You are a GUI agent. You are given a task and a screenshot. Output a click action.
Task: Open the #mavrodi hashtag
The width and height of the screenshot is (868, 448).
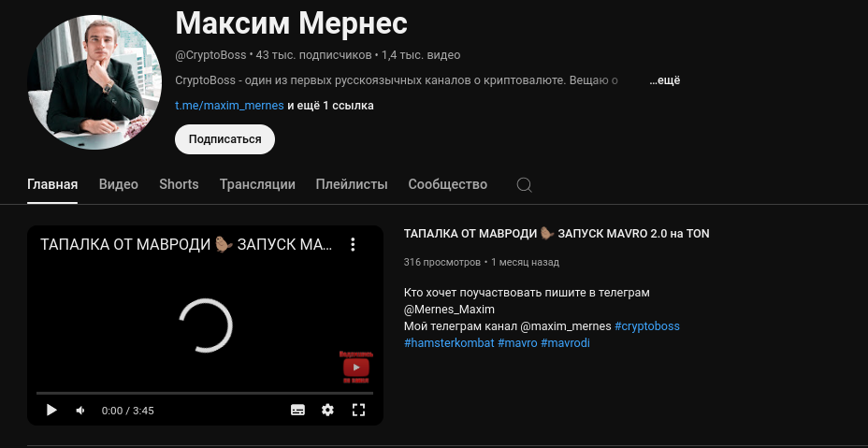[565, 343]
